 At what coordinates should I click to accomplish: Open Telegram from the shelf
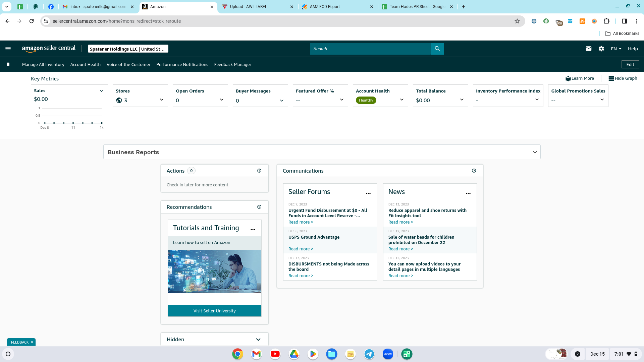(369, 354)
